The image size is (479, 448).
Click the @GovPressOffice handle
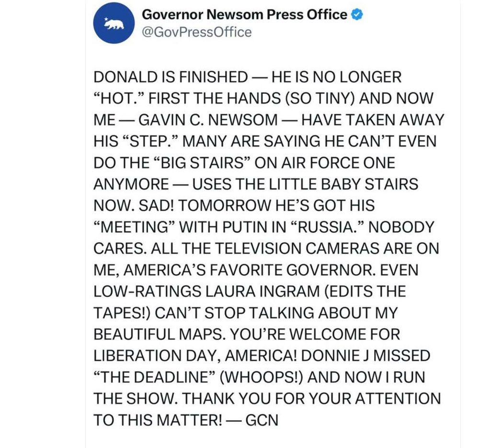point(196,32)
